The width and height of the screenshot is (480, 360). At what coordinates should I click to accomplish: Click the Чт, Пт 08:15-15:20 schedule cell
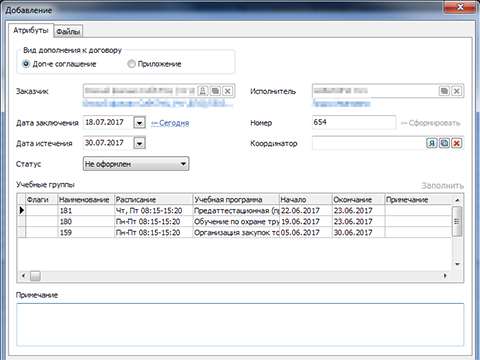tap(154, 210)
